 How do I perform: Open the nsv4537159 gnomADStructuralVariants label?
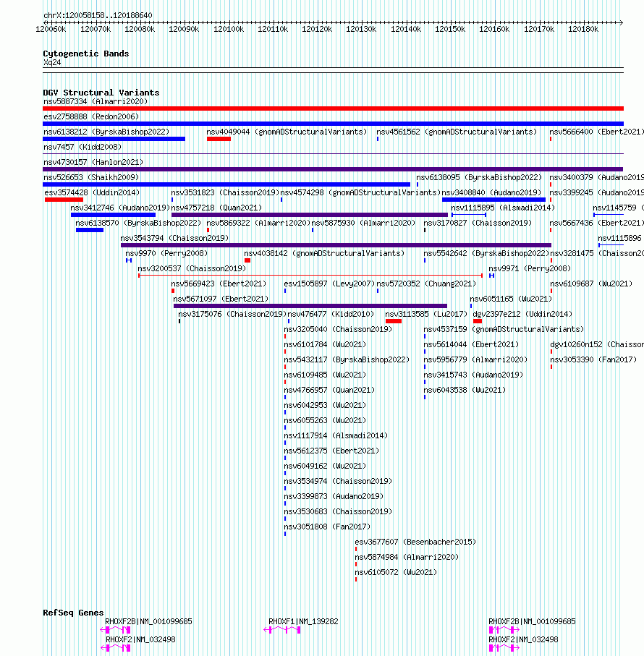pyautogui.click(x=504, y=329)
